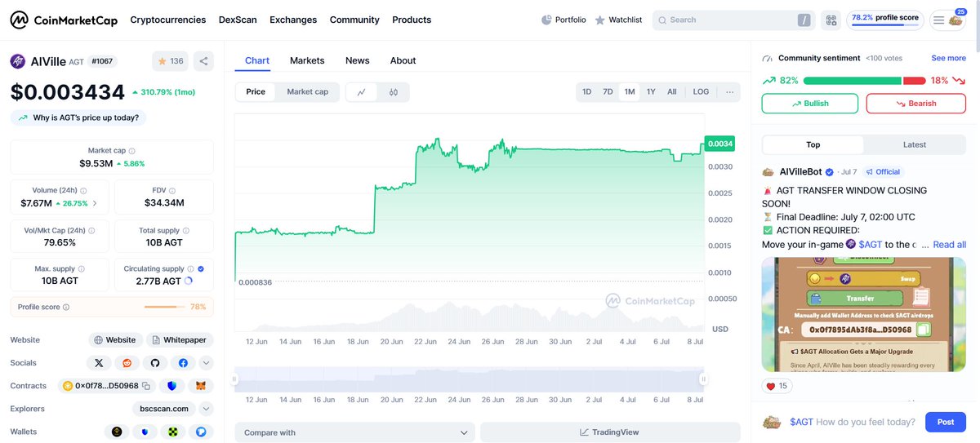The image size is (980, 443).
Task: Open Cryptocurrencies nav menu
Action: click(167, 20)
